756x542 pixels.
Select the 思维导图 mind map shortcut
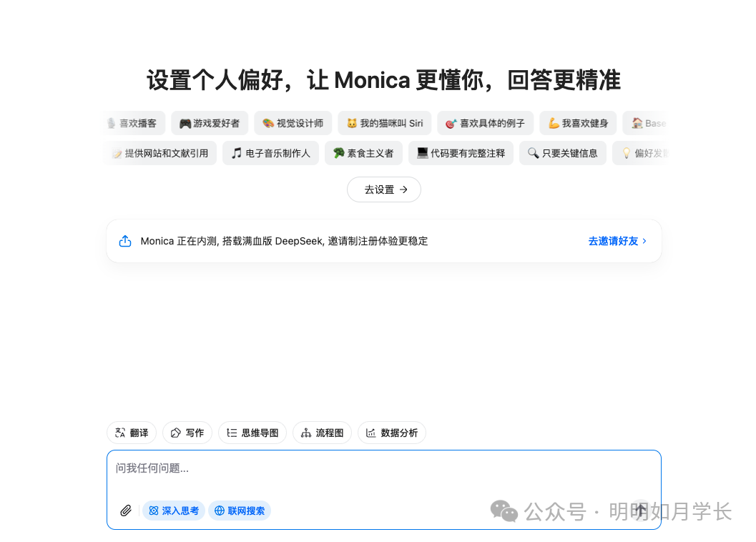(252, 433)
